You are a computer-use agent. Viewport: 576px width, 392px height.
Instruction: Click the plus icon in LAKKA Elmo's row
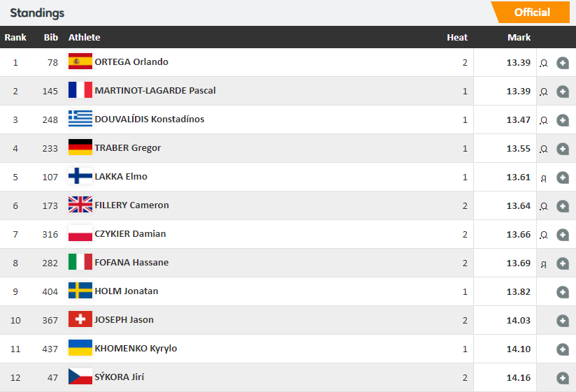click(x=563, y=177)
